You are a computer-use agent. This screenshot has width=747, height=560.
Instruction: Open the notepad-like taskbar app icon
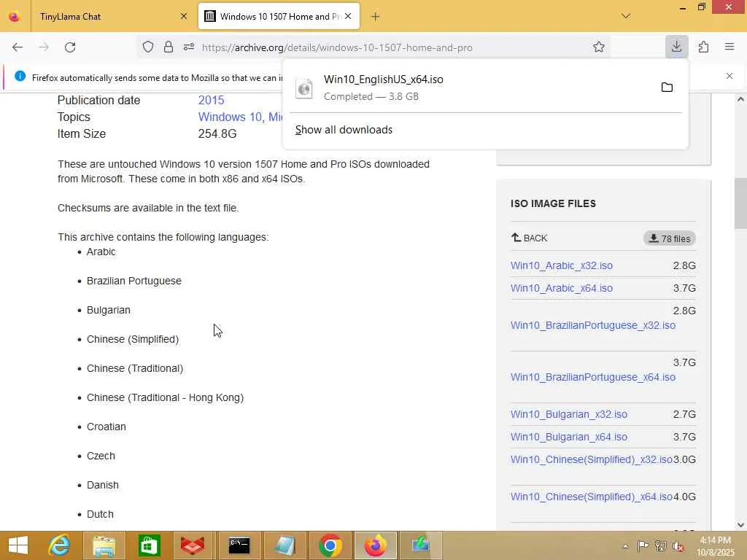285,545
